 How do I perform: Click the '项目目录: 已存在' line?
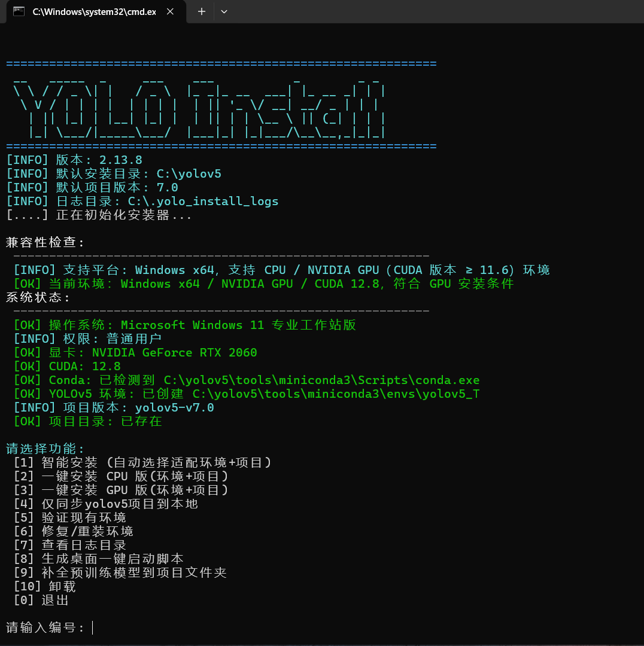pyautogui.click(x=88, y=421)
